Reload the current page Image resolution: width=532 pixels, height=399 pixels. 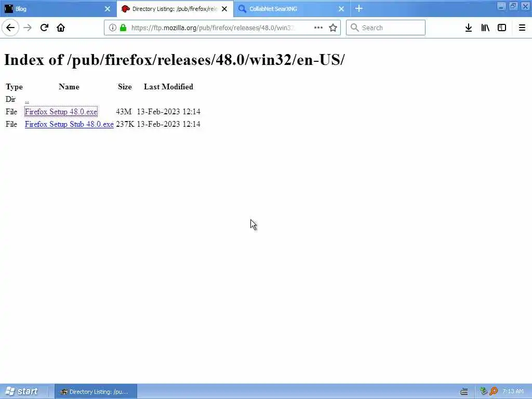point(44,28)
